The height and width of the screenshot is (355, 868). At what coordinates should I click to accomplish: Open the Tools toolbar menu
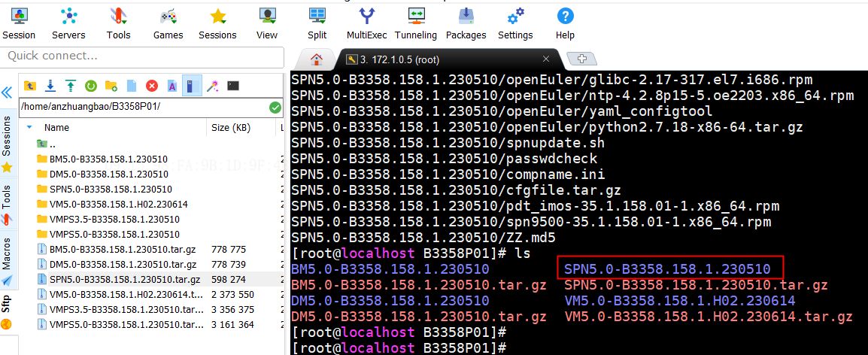point(118,24)
